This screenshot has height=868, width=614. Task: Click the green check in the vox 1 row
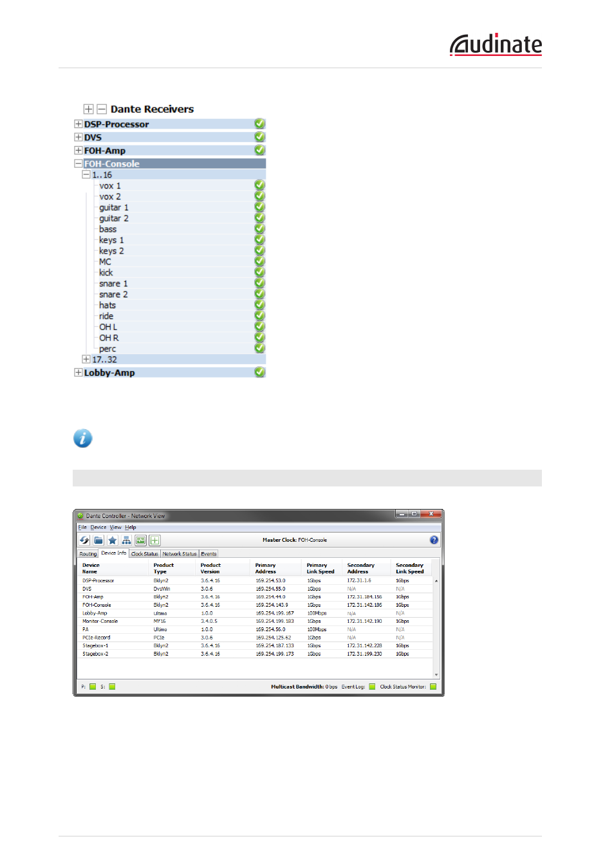[259, 185]
